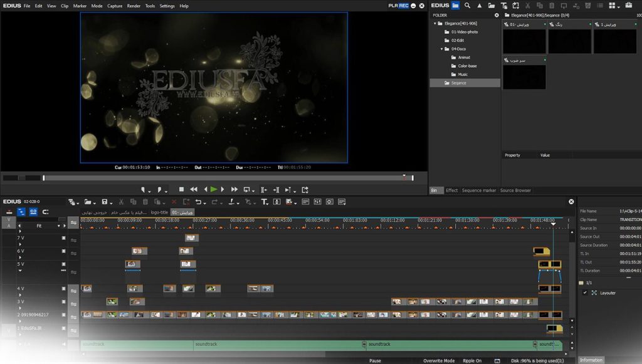This screenshot has height=364, width=642.
Task: Click the scissors Cut icon in timeline toolbar
Action: pyautogui.click(x=121, y=202)
